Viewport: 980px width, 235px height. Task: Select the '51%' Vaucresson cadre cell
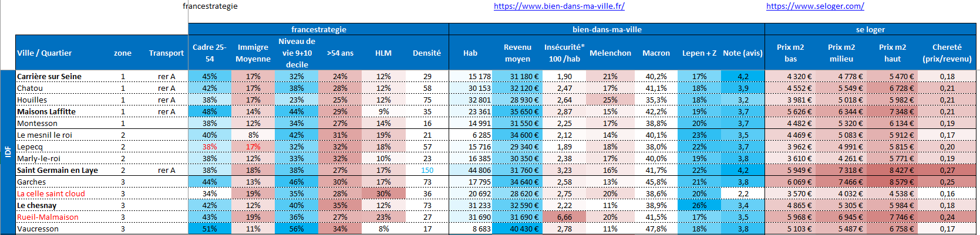pos(210,229)
